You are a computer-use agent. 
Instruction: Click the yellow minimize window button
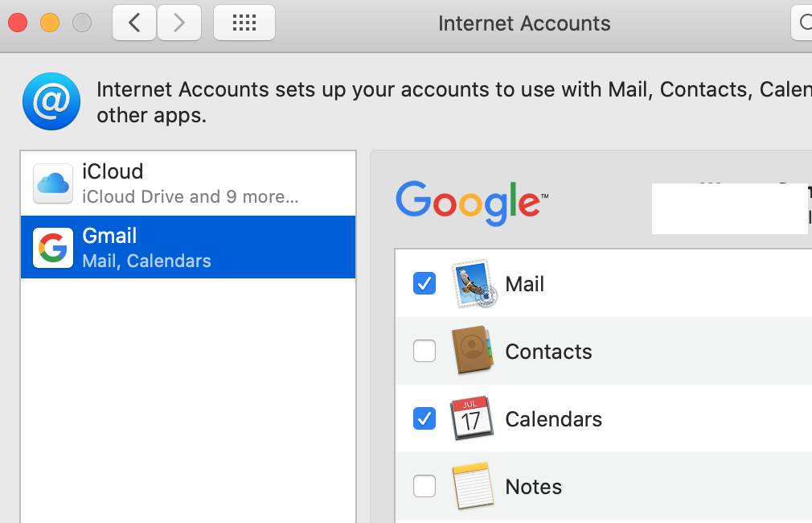pos(50,23)
